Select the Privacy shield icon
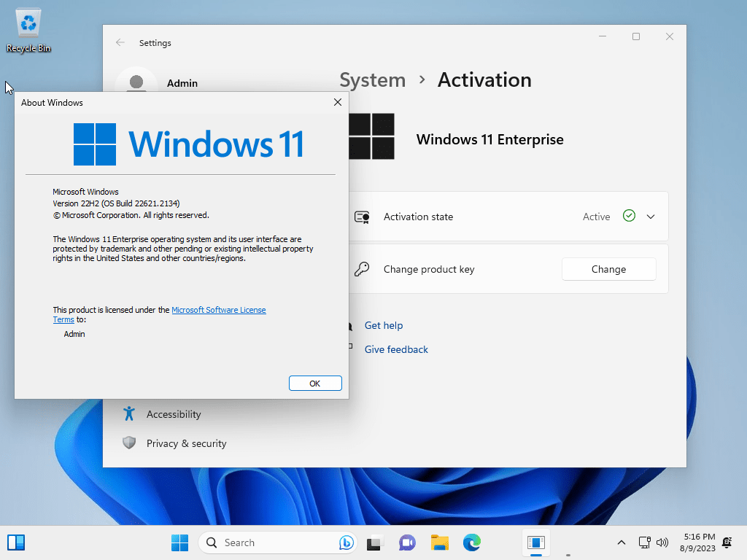 (128, 443)
